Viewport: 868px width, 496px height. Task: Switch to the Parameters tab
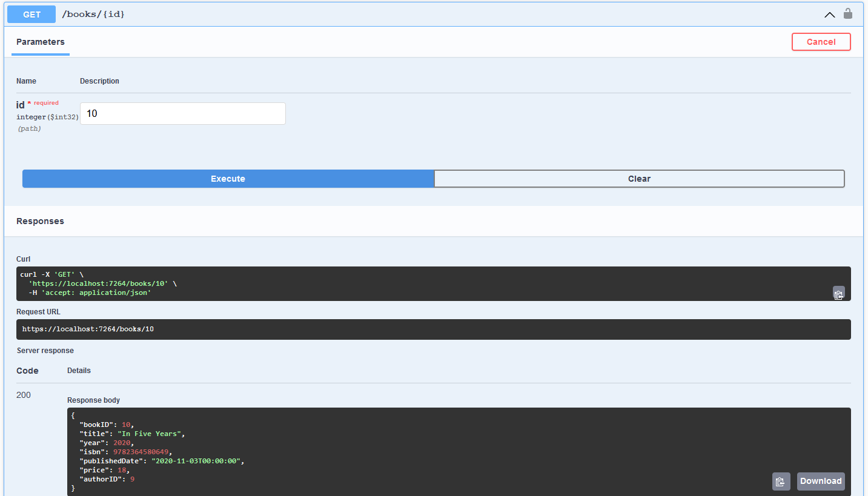(40, 42)
